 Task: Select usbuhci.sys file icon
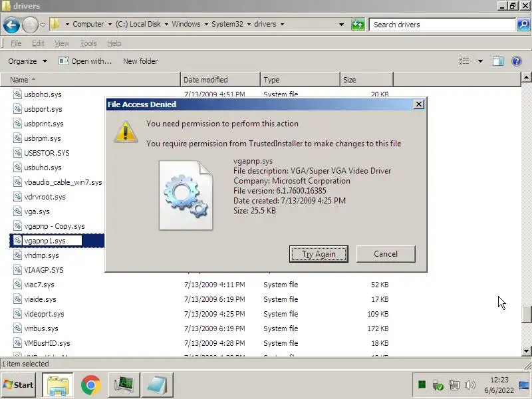pos(18,167)
